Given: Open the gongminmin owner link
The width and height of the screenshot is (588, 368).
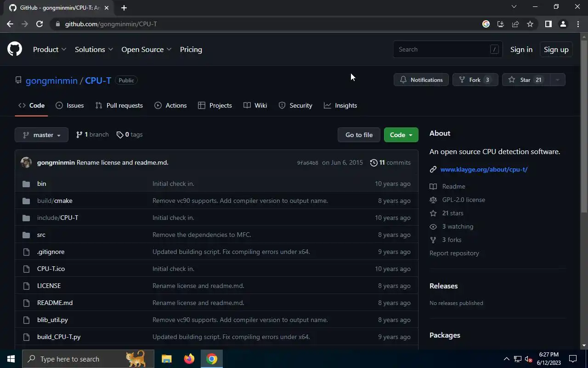Looking at the screenshot, I should coord(51,80).
